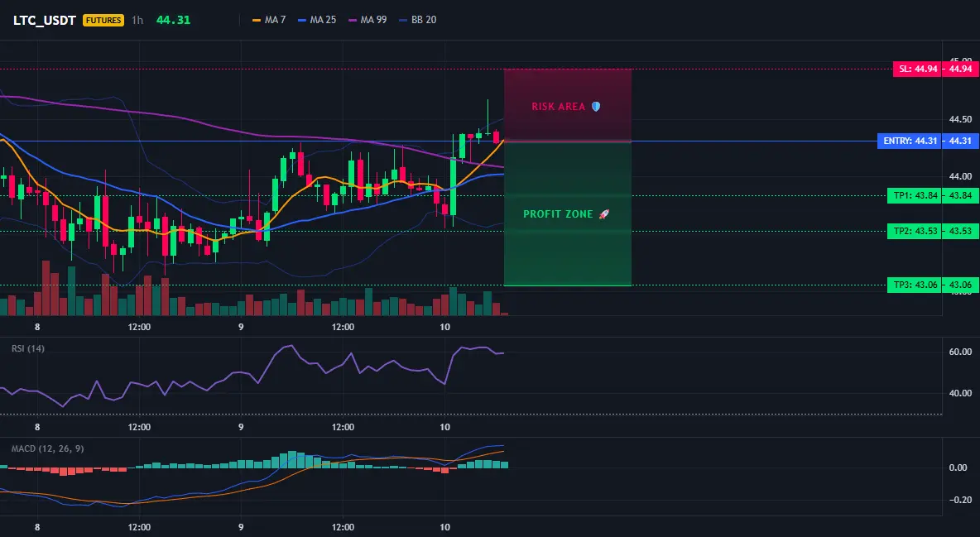The image size is (980, 537).
Task: Click the MA 7 legend entry
Action: click(269, 20)
